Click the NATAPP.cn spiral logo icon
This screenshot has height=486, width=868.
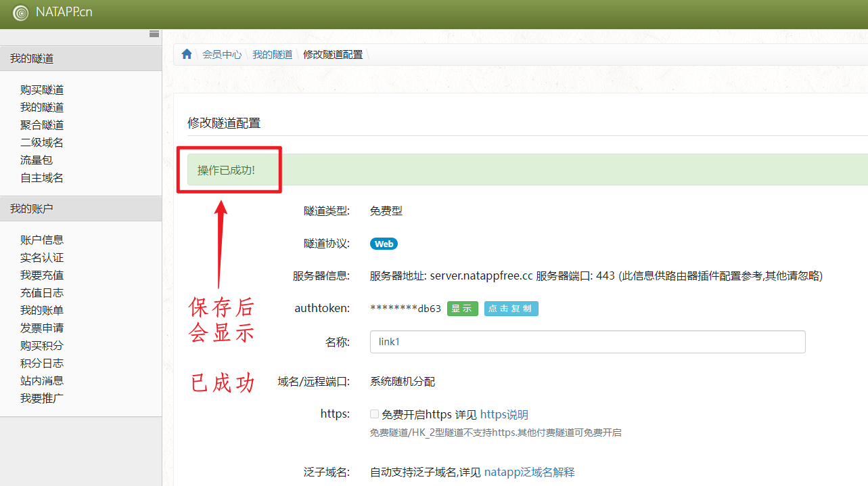point(21,13)
